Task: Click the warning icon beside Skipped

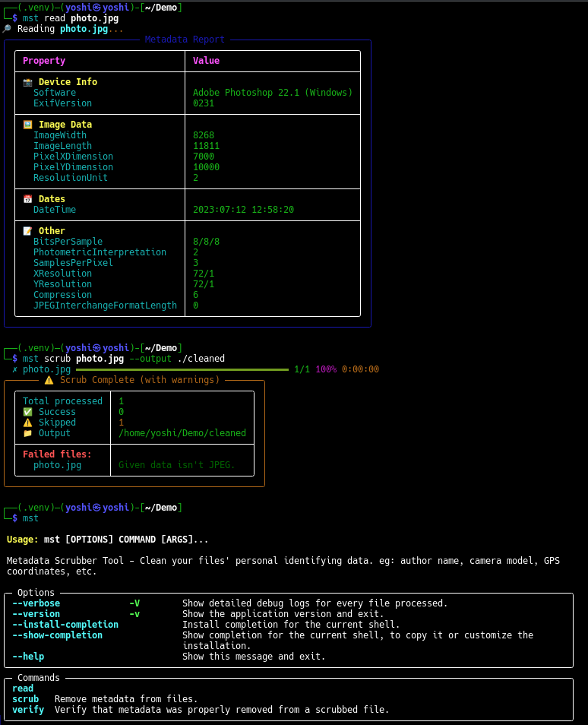Action: click(28, 423)
